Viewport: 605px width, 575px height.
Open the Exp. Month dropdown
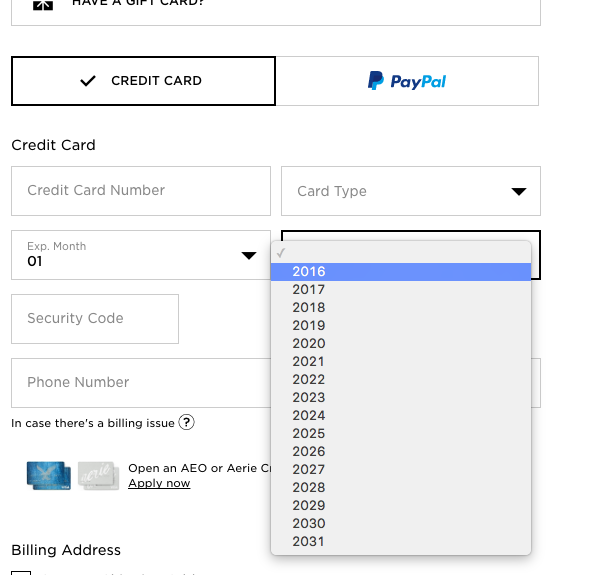pyautogui.click(x=141, y=255)
